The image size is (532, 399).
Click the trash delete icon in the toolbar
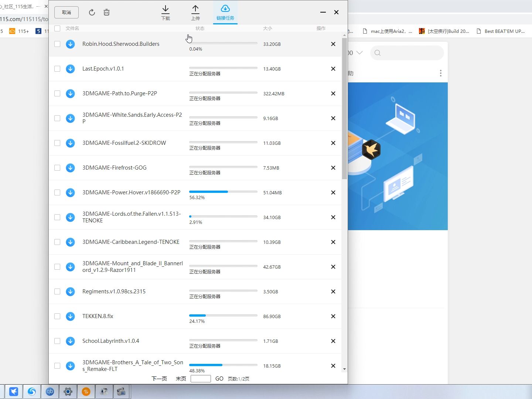pos(106,12)
